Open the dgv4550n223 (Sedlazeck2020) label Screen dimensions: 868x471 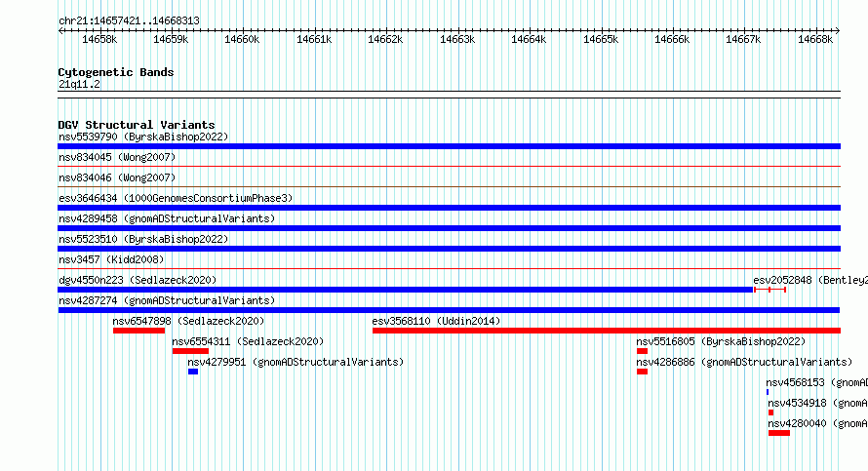point(138,280)
